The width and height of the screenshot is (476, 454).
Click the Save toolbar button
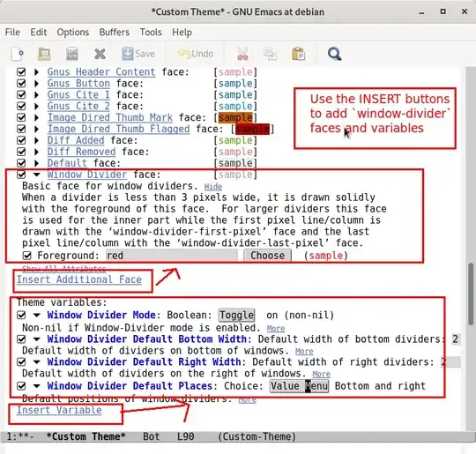click(138, 54)
